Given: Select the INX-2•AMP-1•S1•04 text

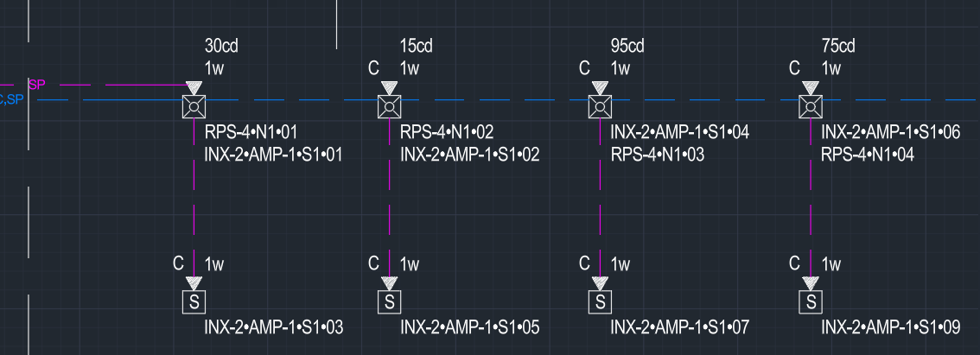Looking at the screenshot, I should pyautogui.click(x=680, y=132).
